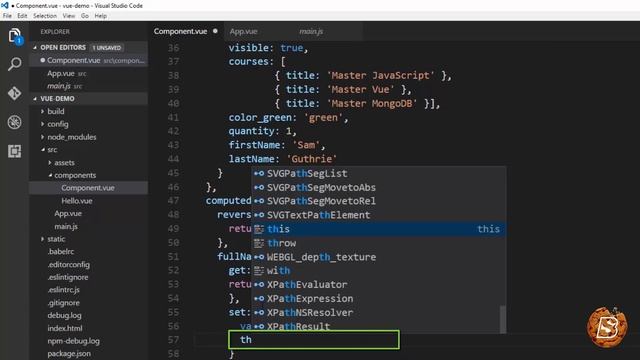Open main.js under src folder

[66, 226]
